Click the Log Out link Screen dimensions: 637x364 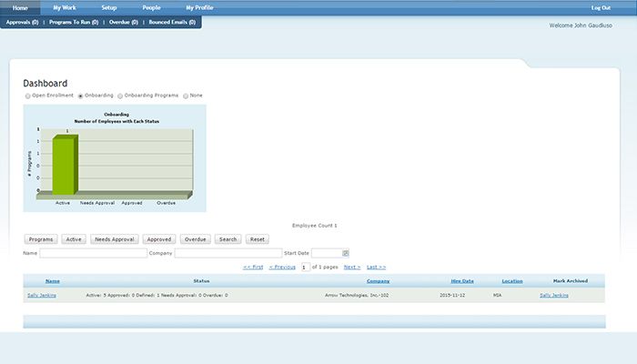coord(601,7)
